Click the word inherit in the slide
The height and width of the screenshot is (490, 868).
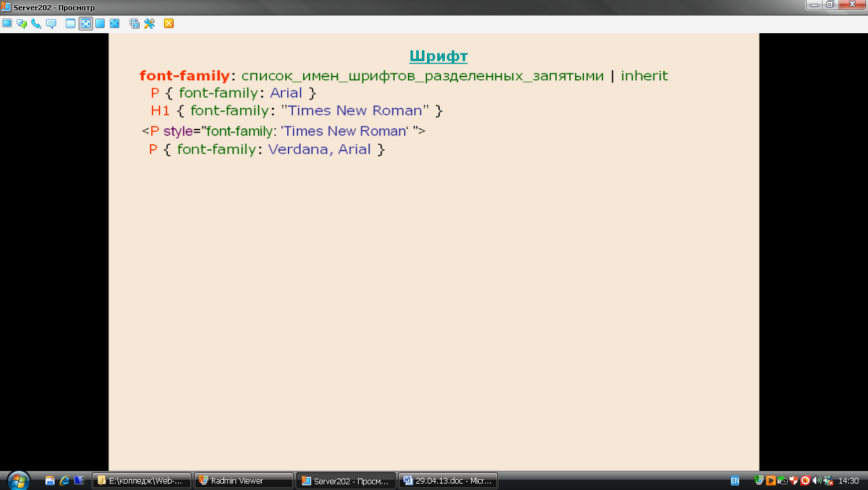[644, 76]
